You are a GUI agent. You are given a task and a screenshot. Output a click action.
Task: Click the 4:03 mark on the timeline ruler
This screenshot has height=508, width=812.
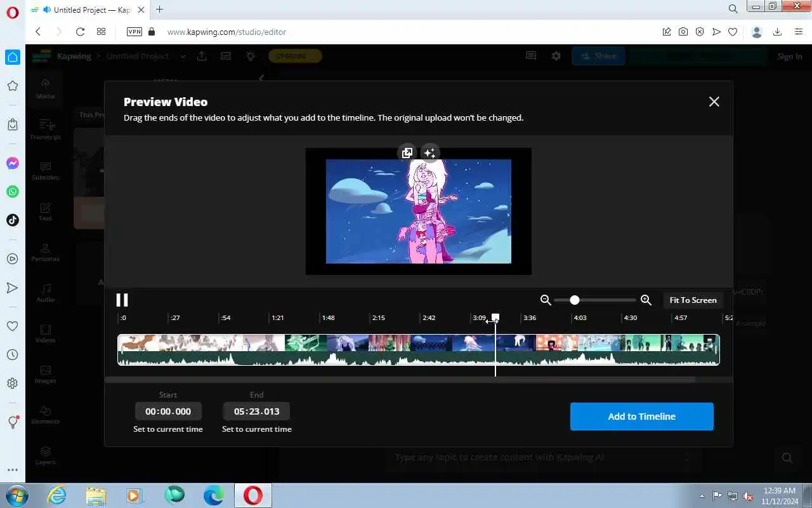[579, 317]
